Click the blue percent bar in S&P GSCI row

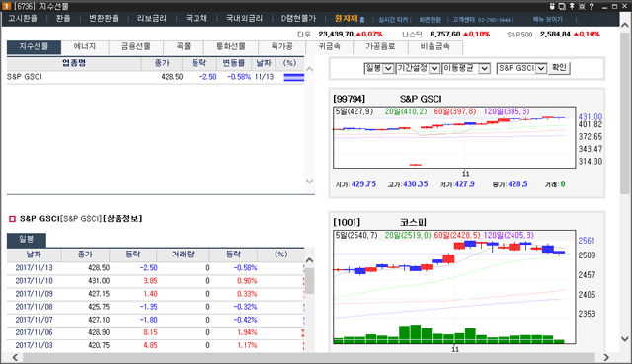(x=294, y=77)
